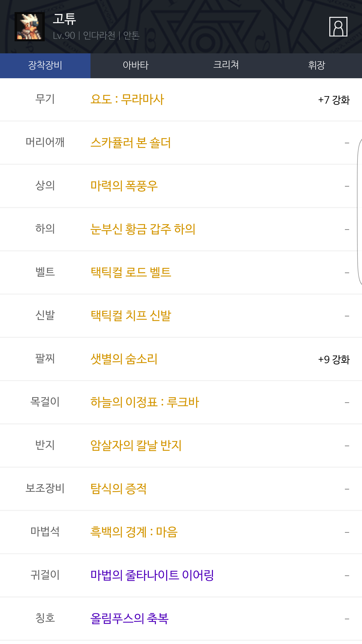362x644 pixels.
Task: View the 스카퓰러 본 숄더 item
Action: [130, 143]
